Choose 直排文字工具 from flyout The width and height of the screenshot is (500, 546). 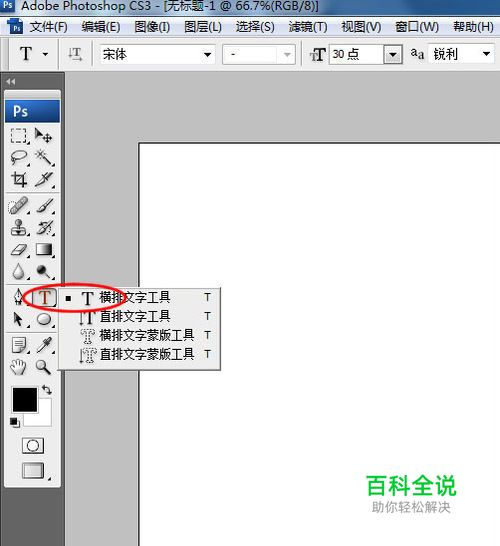[x=140, y=317]
